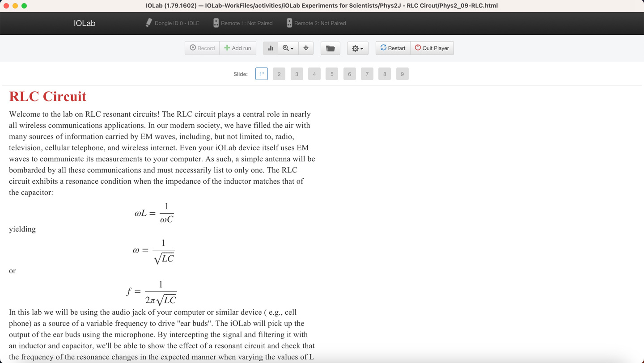The image size is (644, 363).
Task: Go to slide 3
Action: pyautogui.click(x=297, y=74)
